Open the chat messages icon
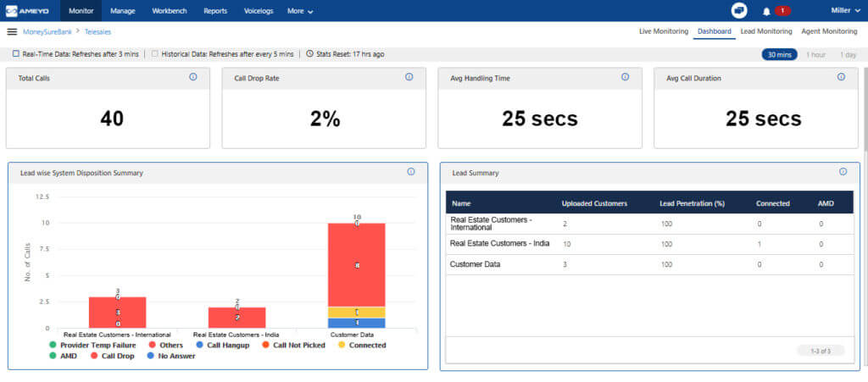868x382 pixels. click(x=738, y=10)
